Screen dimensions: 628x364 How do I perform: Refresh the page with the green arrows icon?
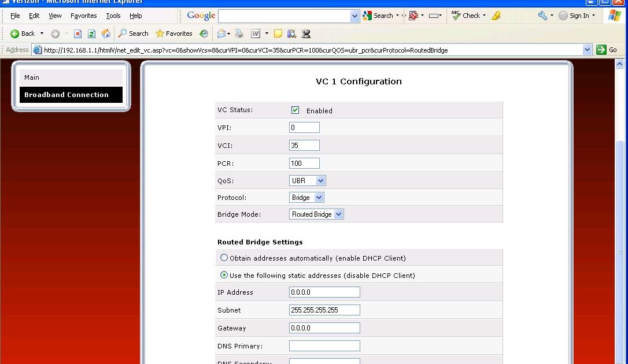92,34
